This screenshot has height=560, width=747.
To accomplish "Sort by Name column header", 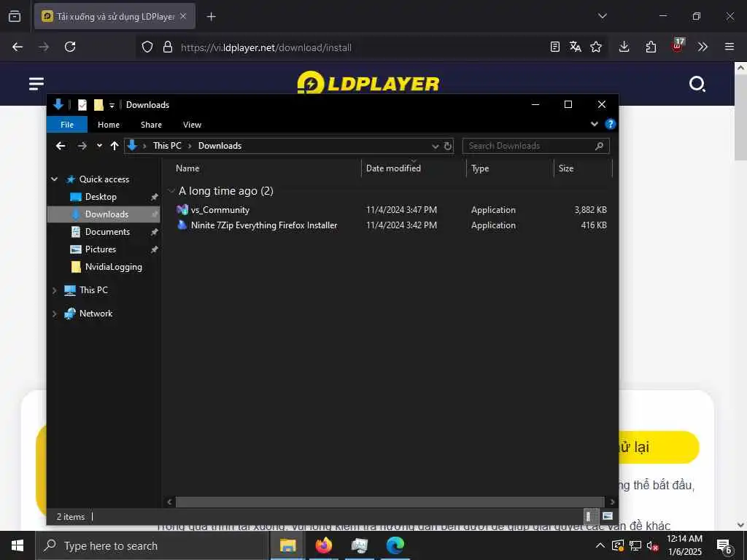I will coord(187,168).
